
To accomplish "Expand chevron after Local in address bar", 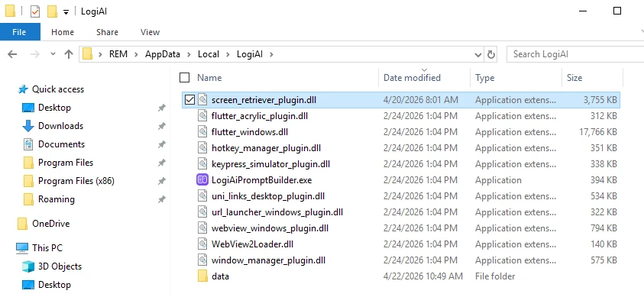I will coord(228,54).
